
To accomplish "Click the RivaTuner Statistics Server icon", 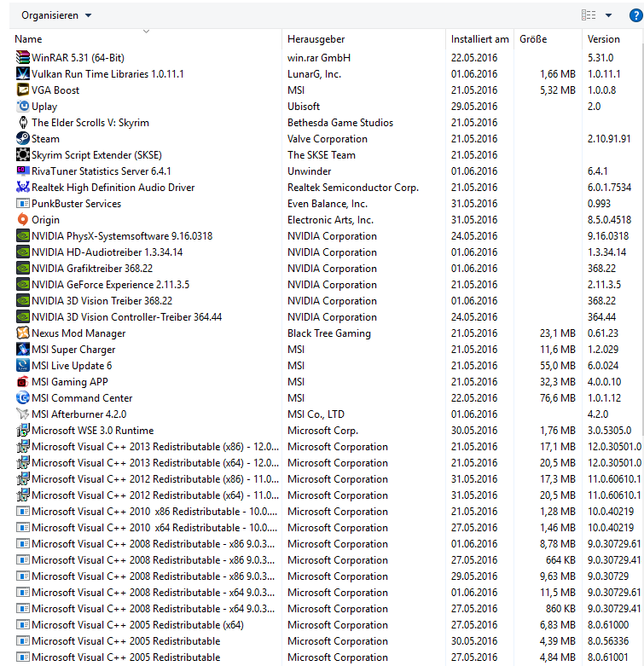I will tap(22, 171).
